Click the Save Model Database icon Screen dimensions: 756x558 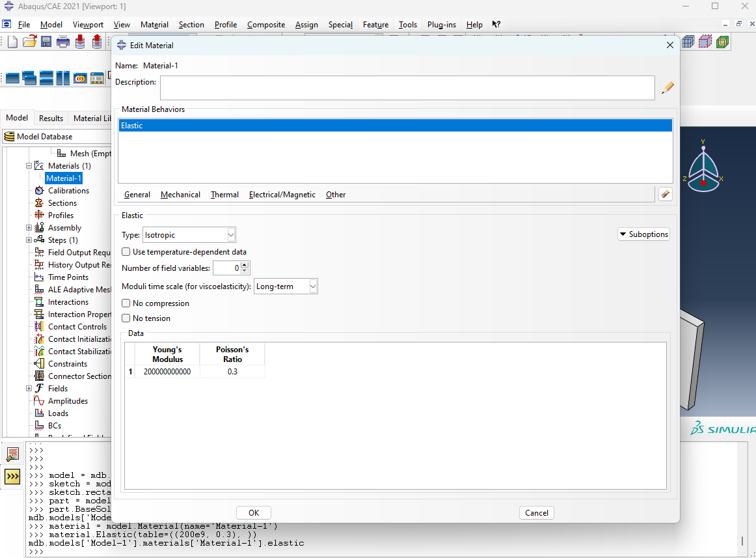[x=46, y=42]
